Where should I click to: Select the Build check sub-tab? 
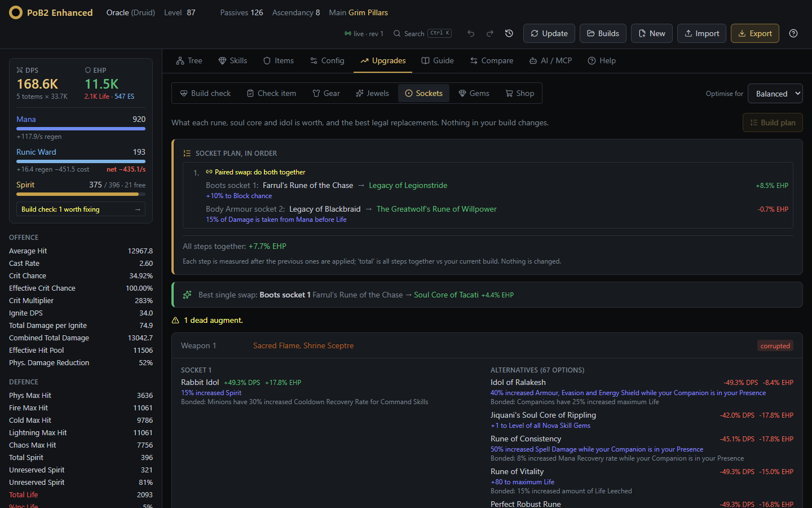coord(205,93)
